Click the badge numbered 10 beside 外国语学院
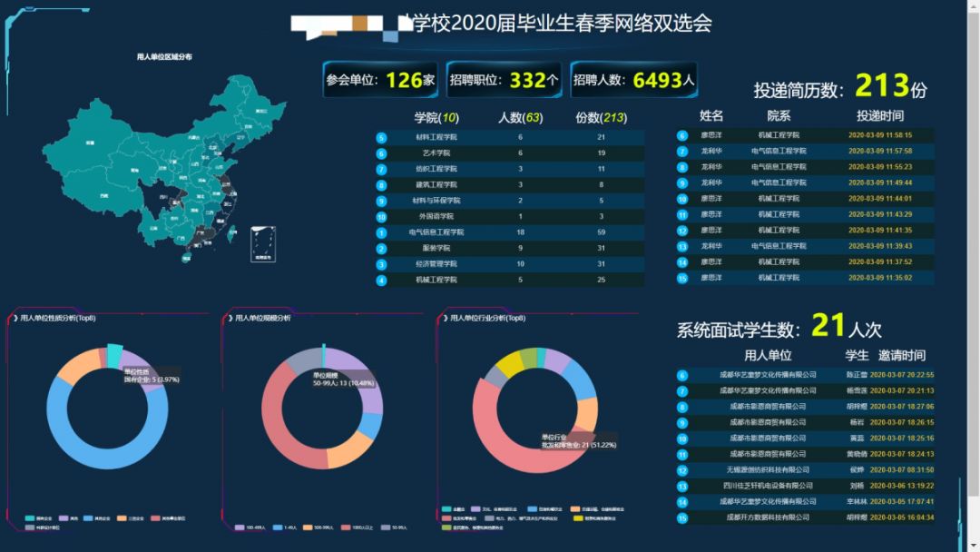 point(382,216)
